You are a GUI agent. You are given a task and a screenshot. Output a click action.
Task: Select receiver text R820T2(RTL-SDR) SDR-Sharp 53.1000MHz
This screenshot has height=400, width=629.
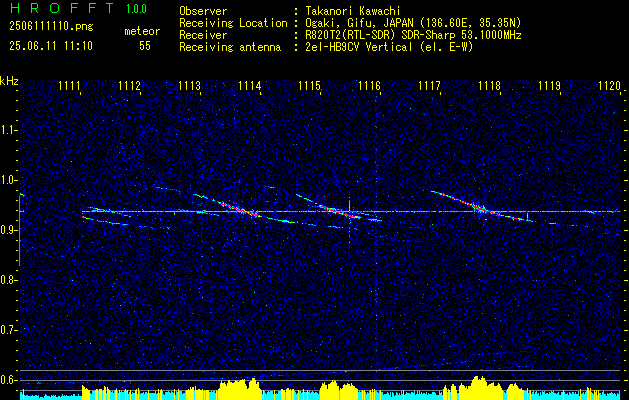pos(413,35)
